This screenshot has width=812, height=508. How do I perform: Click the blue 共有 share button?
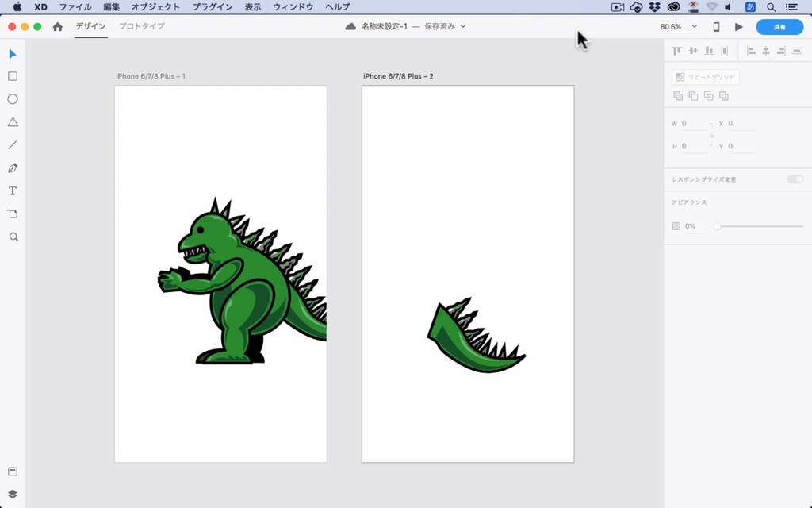coord(780,26)
